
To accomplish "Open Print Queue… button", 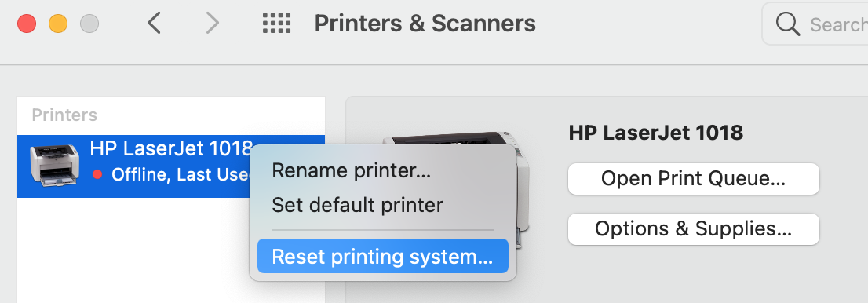I will coord(693,179).
